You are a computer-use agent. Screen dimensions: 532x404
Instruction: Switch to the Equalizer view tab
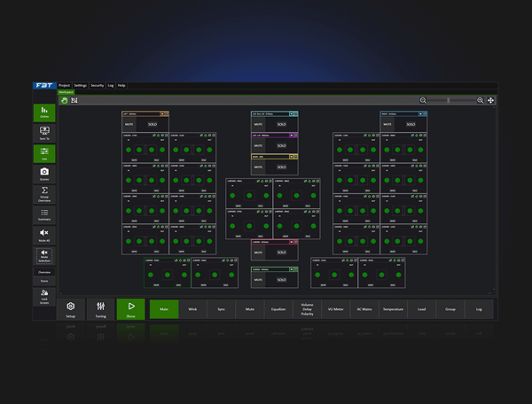tap(278, 309)
